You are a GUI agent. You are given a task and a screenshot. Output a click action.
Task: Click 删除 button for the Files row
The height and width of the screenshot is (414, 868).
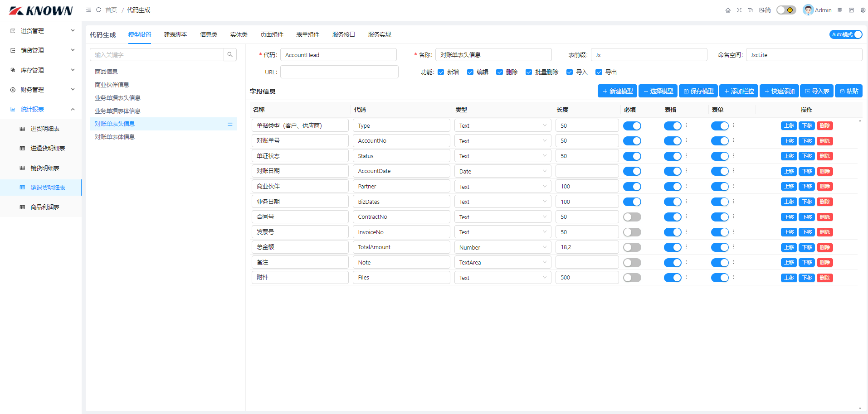click(x=824, y=278)
